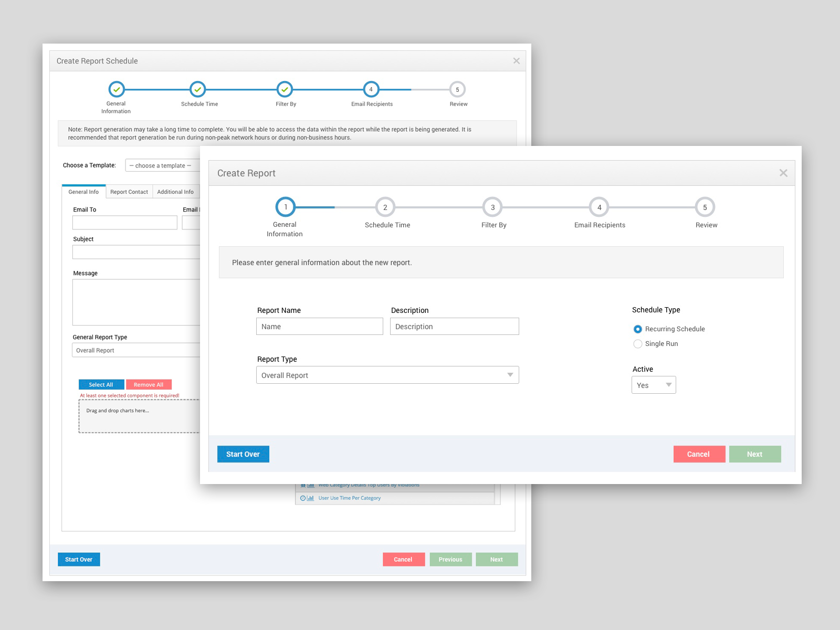Click the Select All button

point(101,384)
